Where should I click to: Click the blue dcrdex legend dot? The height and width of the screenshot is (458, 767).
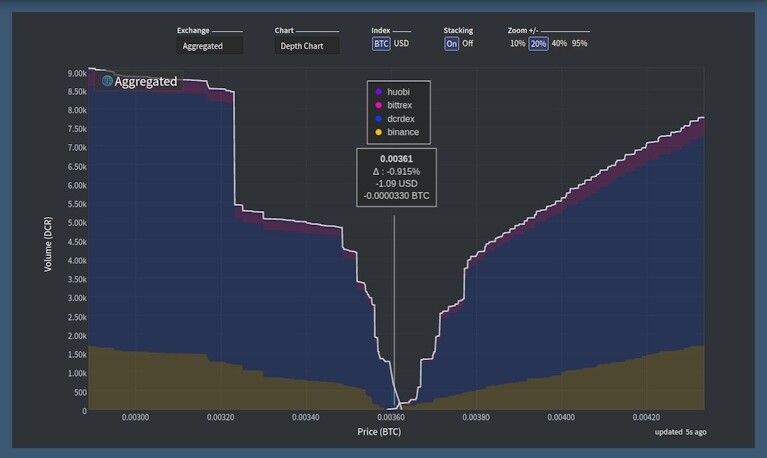click(378, 119)
